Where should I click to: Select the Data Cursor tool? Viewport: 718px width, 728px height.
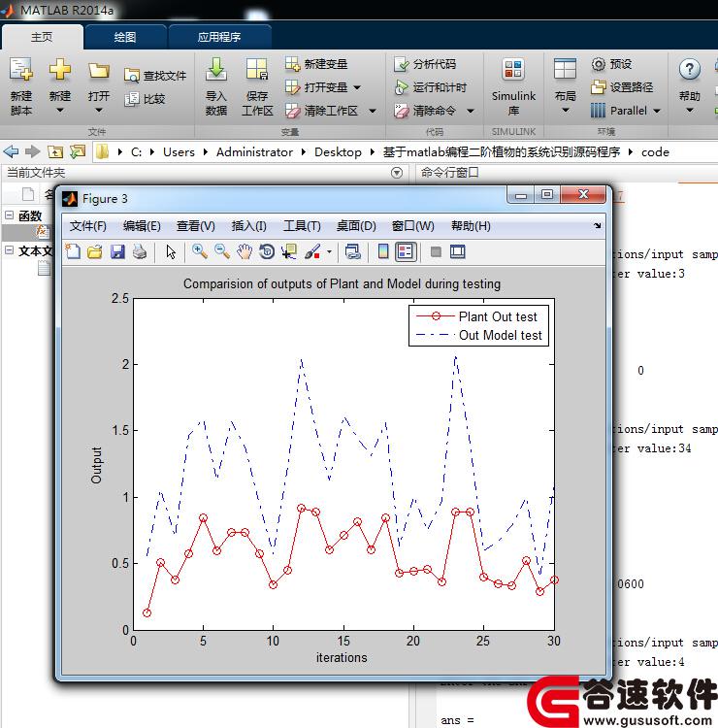pyautogui.click(x=289, y=251)
